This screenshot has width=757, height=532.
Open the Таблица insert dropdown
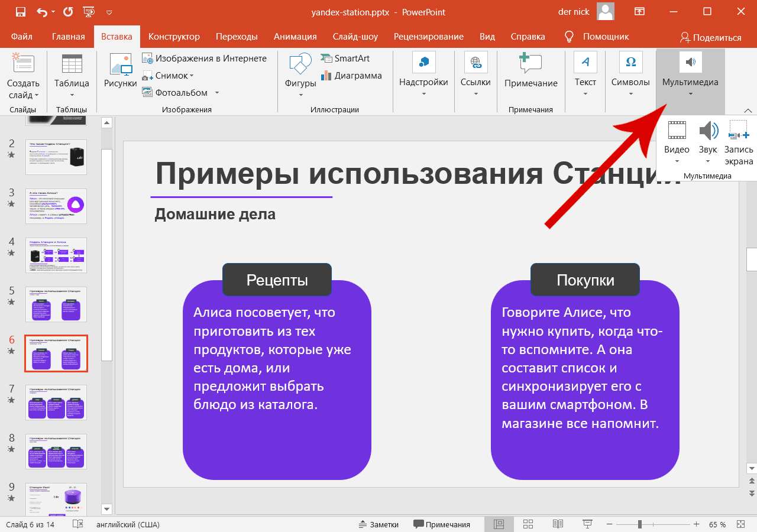tap(72, 75)
